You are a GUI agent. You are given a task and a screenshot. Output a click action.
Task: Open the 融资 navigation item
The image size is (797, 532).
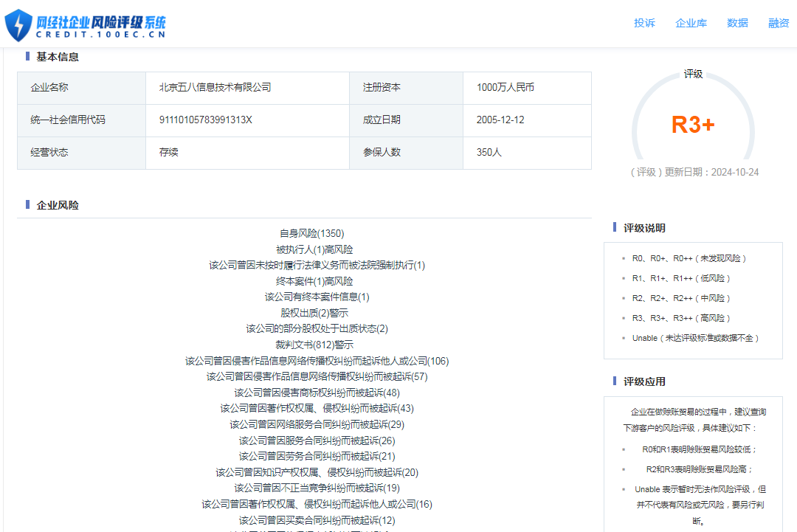click(x=779, y=23)
